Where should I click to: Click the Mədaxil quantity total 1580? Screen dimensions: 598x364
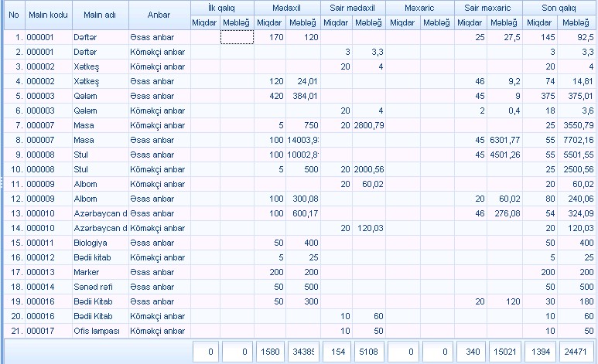click(x=270, y=352)
